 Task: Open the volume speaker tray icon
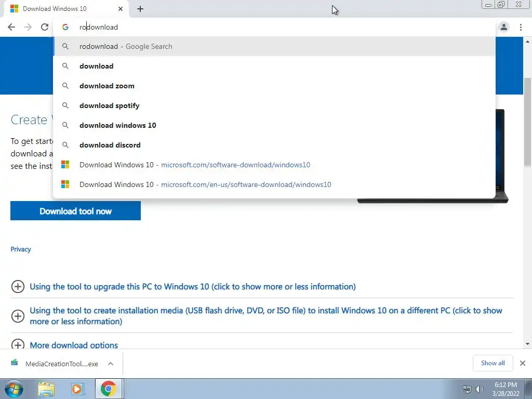479,389
